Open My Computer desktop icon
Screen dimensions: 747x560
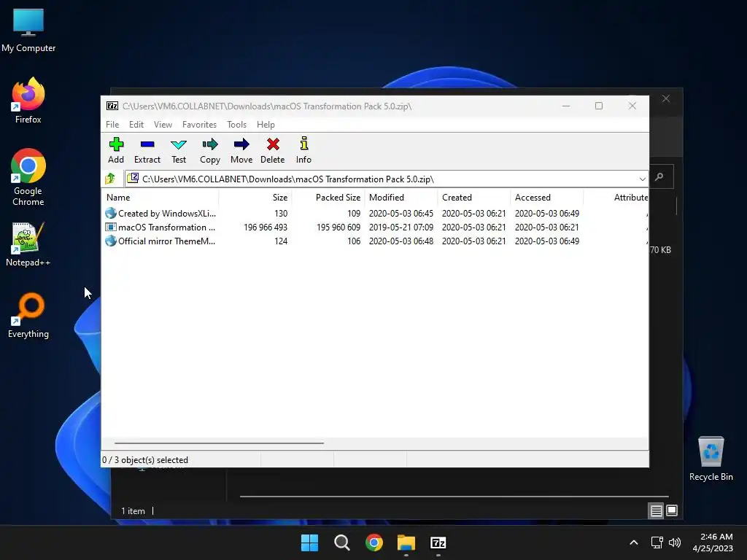click(28, 31)
